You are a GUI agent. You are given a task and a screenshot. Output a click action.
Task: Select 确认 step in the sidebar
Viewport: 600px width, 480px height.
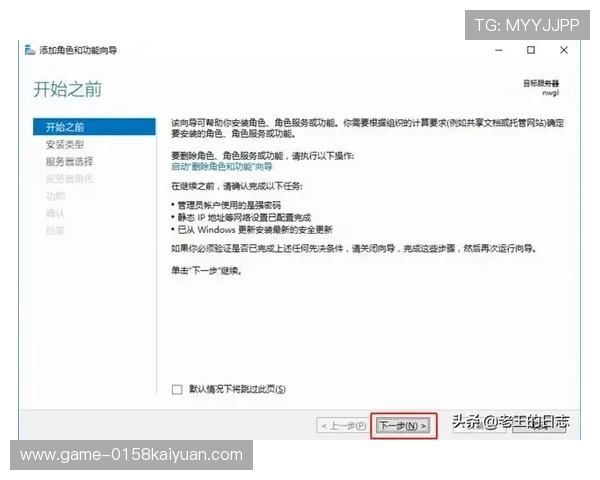click(x=55, y=213)
